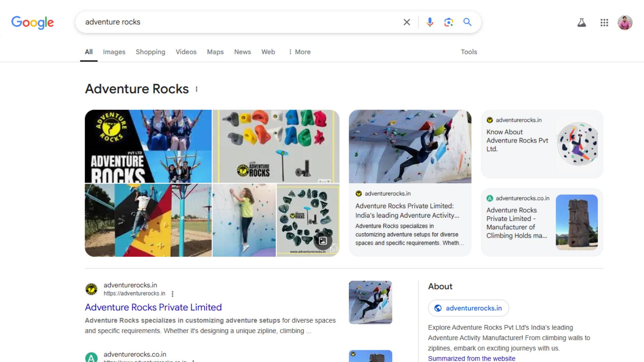
Task: Open more options beside Adventure Rocks heading
Action: coord(197,89)
